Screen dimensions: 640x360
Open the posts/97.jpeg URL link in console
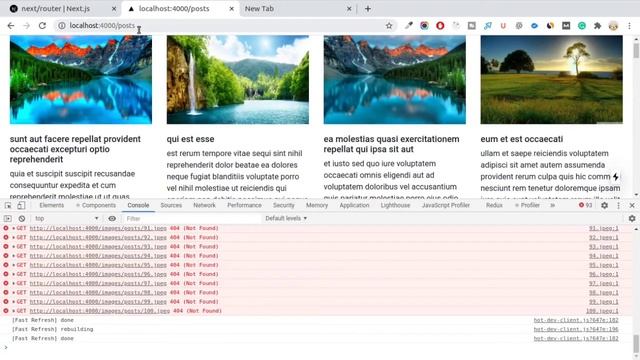click(x=98, y=283)
